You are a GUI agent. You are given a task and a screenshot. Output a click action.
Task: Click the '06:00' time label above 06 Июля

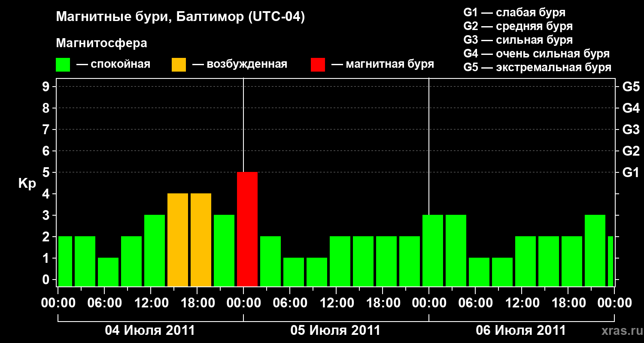point(476,303)
